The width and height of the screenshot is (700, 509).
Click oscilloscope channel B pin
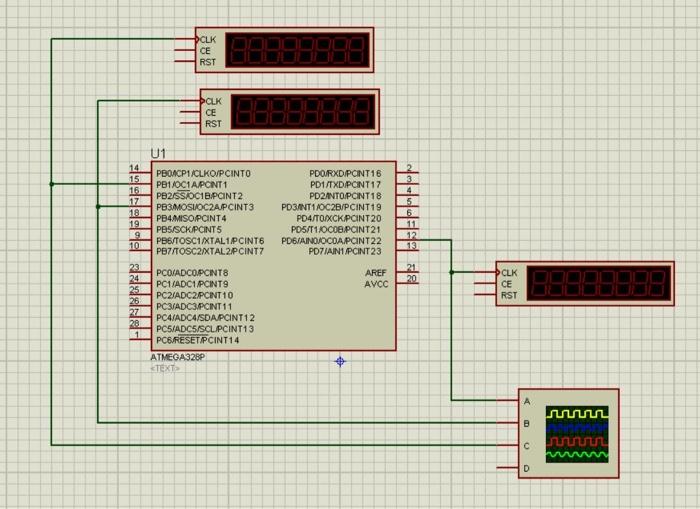click(x=508, y=423)
